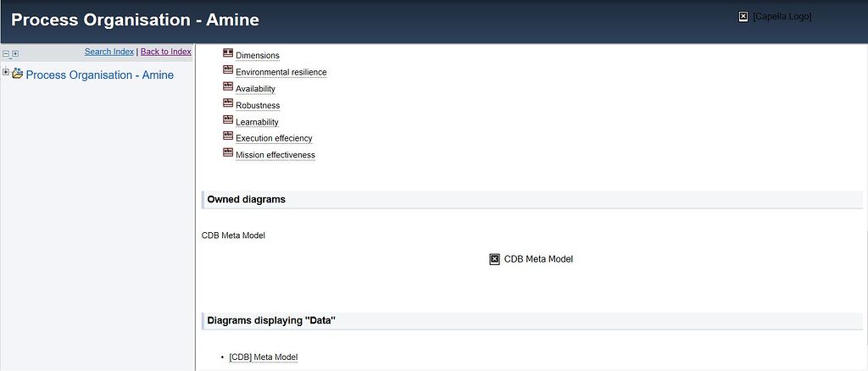Click the project folder icon in tree
The height and width of the screenshot is (371, 868).
17,74
